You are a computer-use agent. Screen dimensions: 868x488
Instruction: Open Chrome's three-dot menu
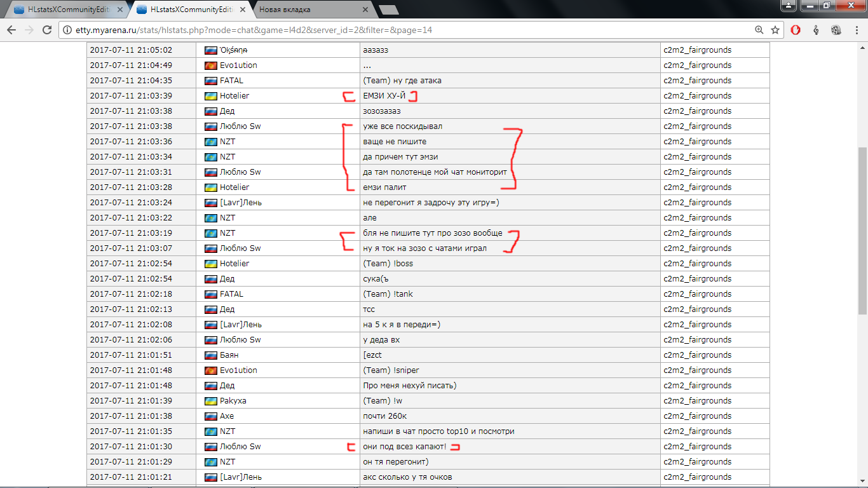coord(856,30)
